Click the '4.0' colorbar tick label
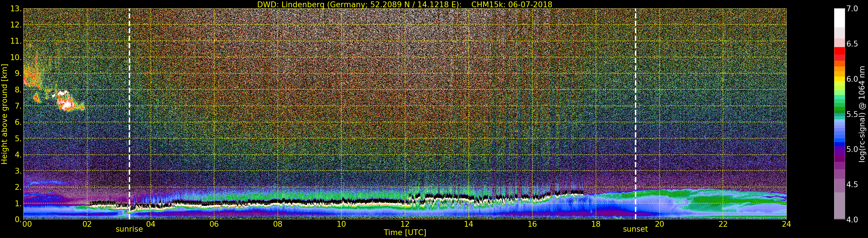The image size is (868, 238). pos(852,220)
